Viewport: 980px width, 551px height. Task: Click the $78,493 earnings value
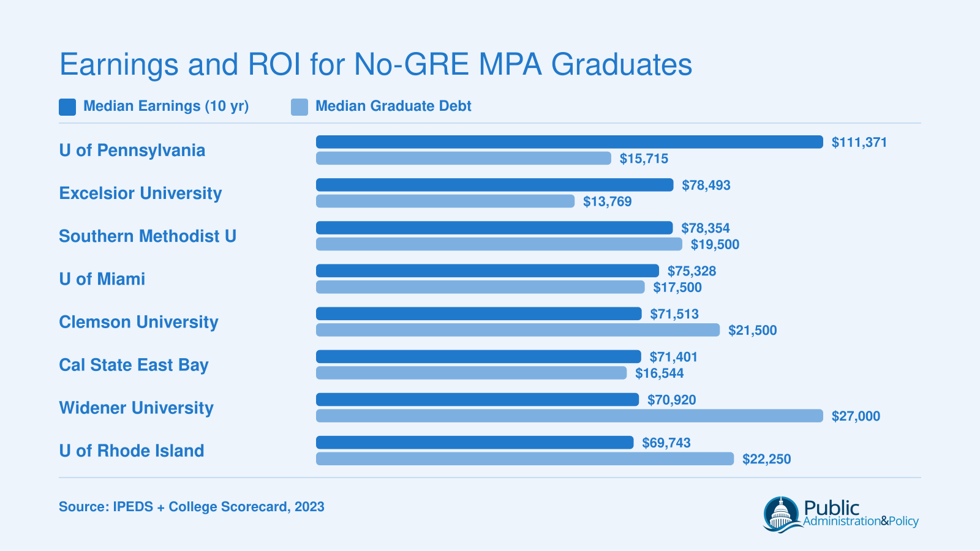[x=706, y=185]
